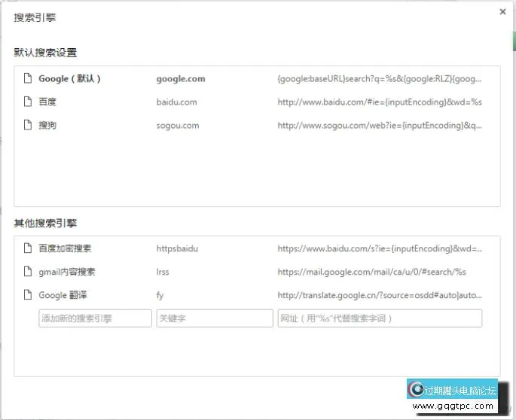Click the lrss keyword

coord(163,272)
